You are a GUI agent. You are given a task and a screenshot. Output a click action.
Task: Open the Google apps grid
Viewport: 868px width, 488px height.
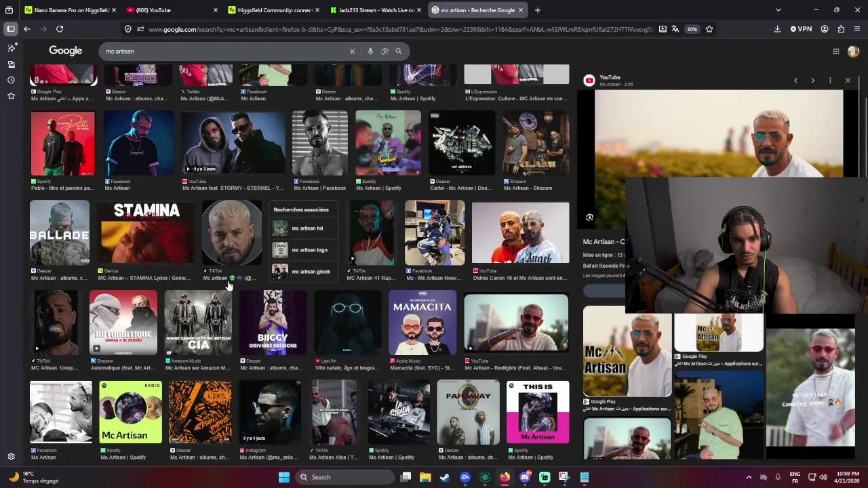pos(836,52)
